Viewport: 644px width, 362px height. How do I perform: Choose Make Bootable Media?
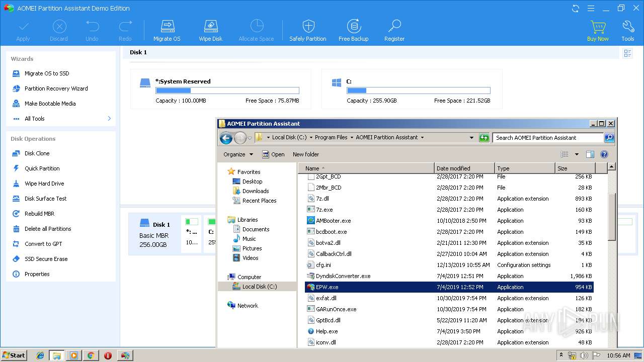50,104
